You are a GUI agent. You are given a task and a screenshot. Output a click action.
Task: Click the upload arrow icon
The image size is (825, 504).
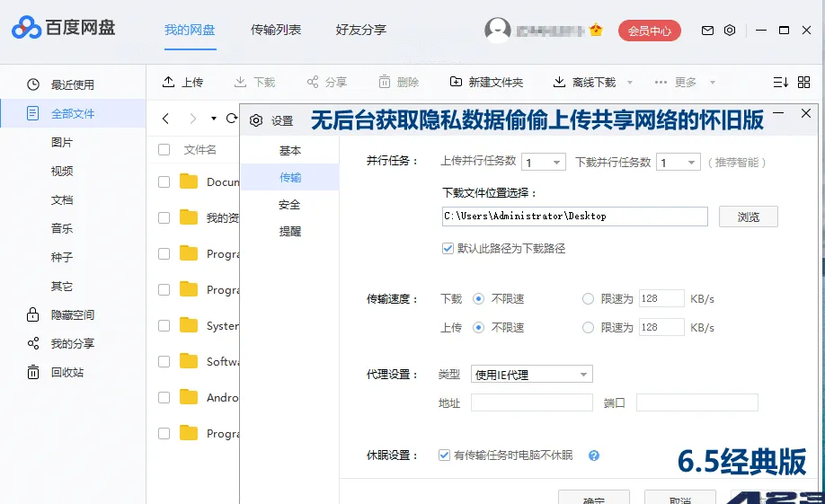point(168,82)
